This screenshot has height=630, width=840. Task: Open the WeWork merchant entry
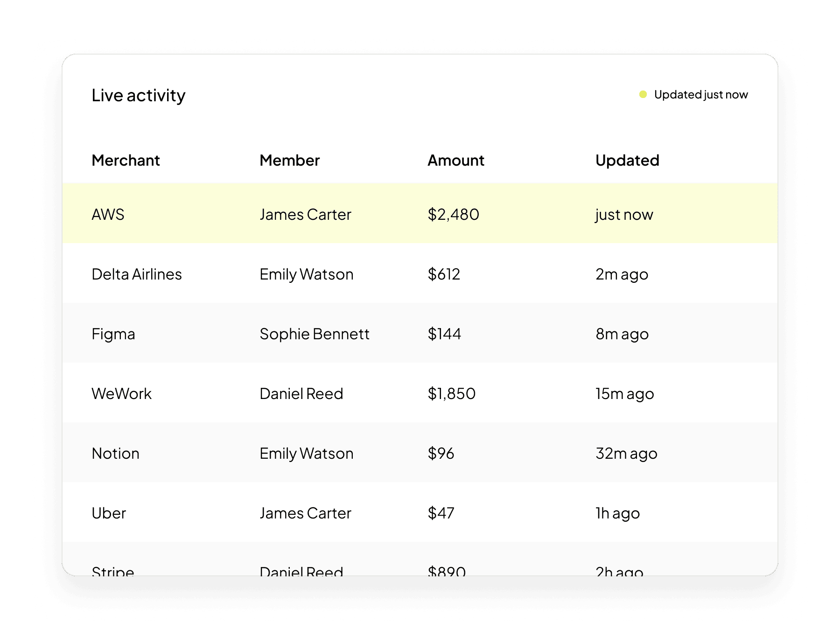122,394
